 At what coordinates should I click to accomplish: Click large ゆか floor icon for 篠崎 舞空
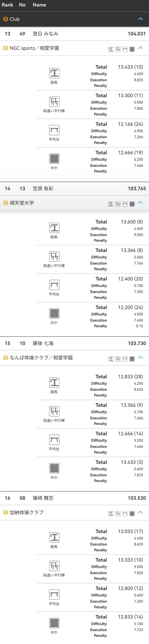point(54,623)
